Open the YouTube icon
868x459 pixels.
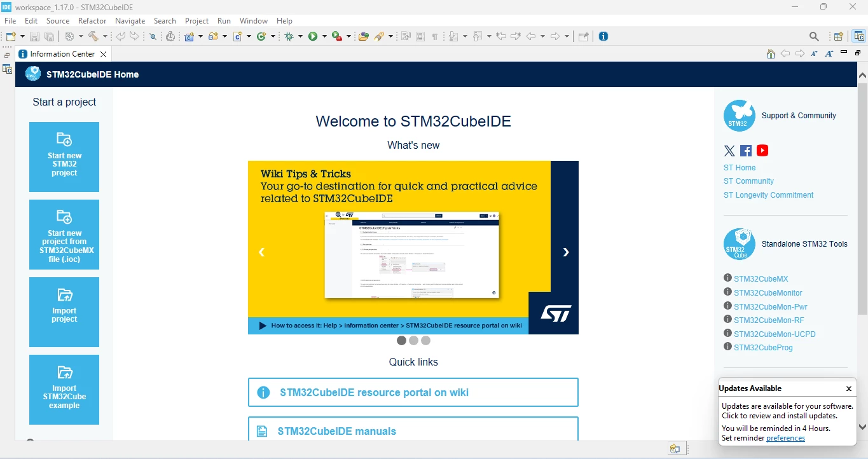pyautogui.click(x=762, y=151)
